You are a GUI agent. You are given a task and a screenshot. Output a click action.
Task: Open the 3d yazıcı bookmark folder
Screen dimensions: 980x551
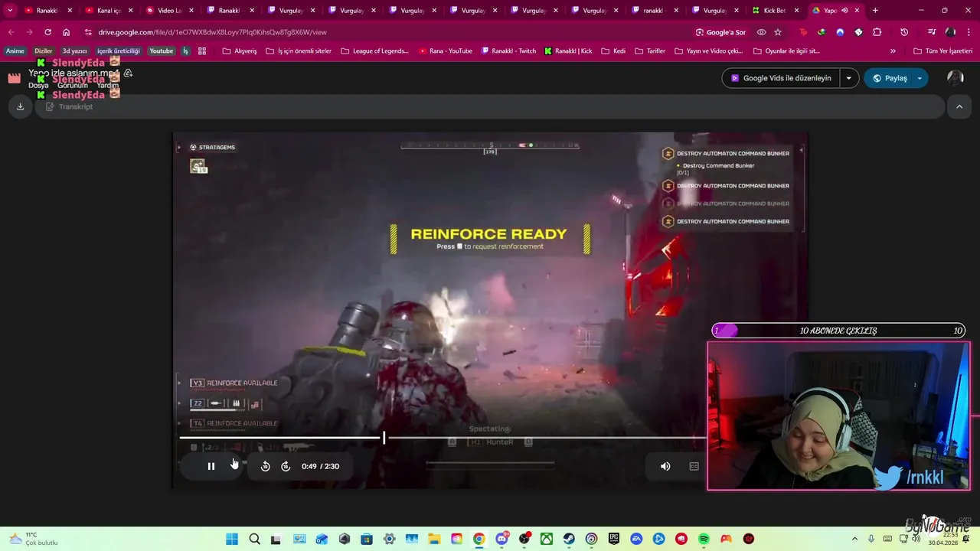tap(75, 51)
